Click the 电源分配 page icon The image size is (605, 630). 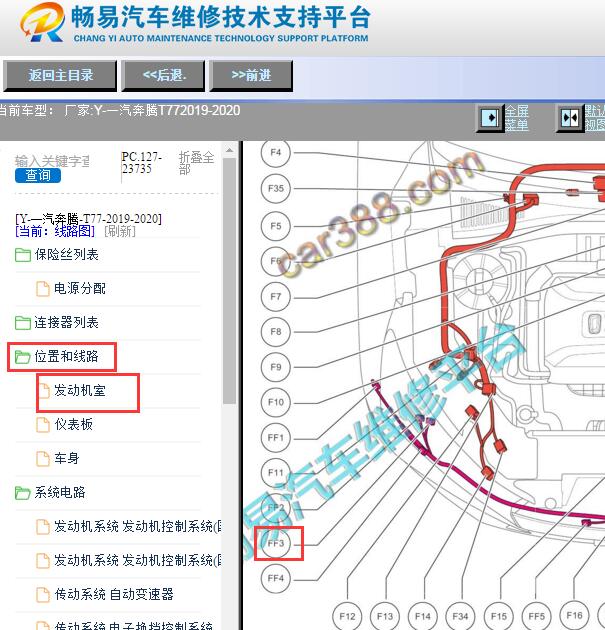[43, 288]
